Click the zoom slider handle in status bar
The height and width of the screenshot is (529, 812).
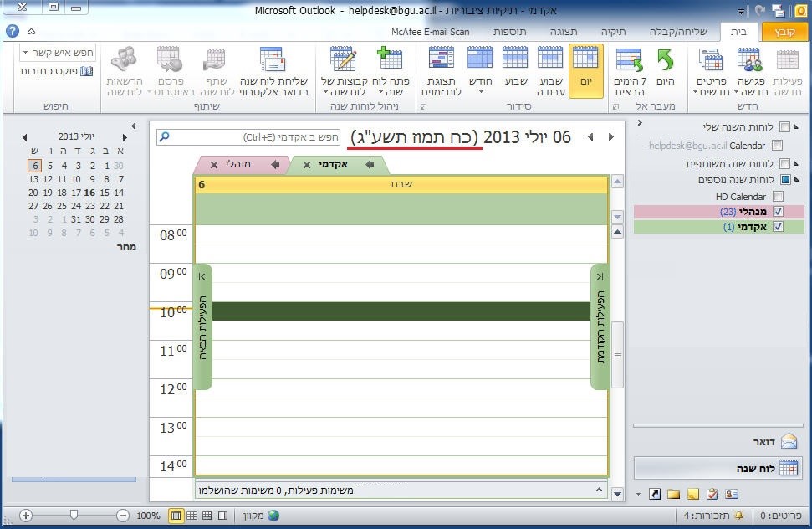pyautogui.click(x=74, y=515)
